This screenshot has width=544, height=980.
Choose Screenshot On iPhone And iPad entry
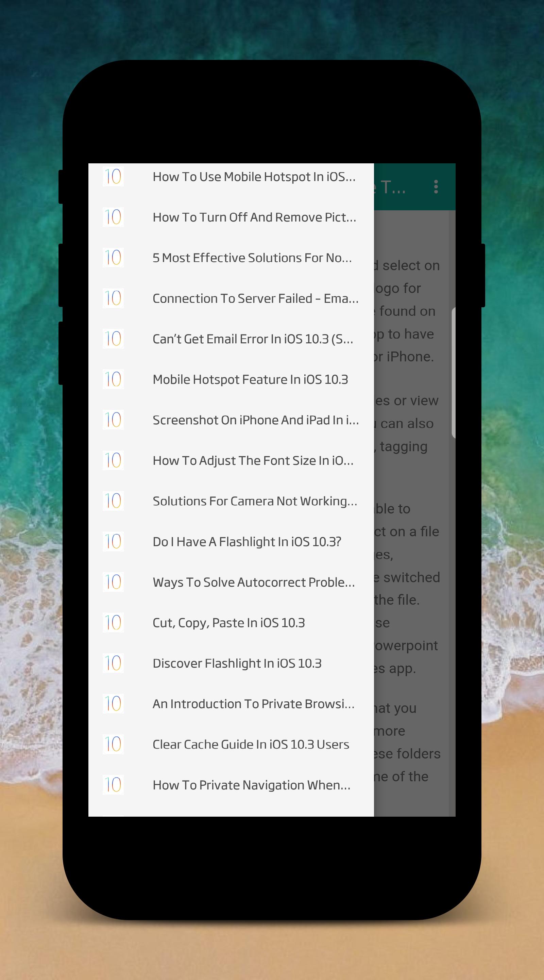click(231, 420)
